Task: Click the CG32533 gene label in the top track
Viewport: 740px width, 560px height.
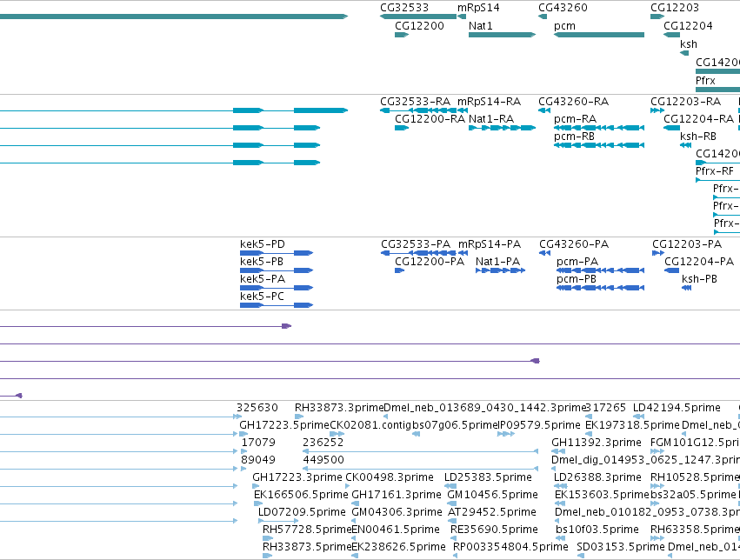Action: click(404, 8)
